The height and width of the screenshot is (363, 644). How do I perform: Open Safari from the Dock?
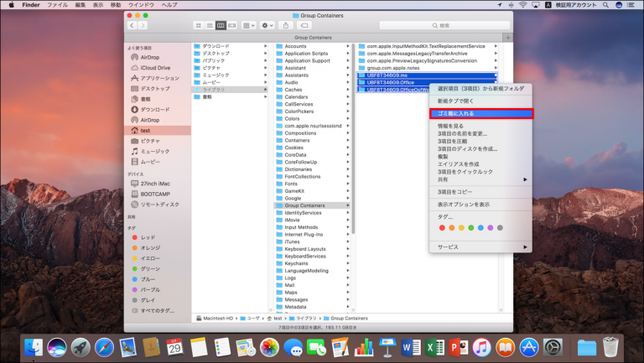pos(104,347)
